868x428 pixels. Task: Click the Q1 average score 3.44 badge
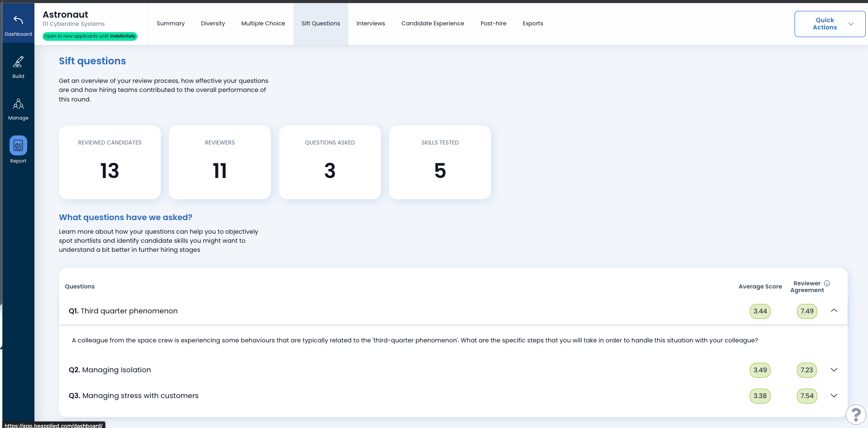click(x=760, y=311)
